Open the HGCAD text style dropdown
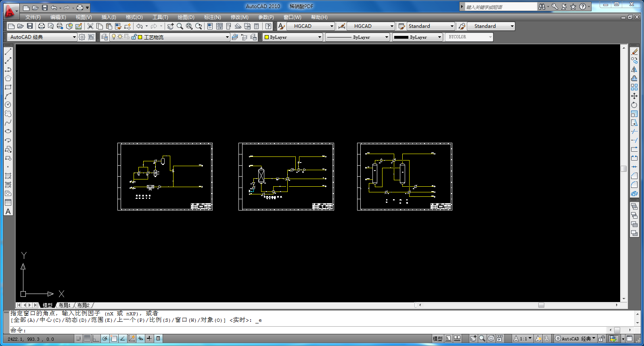This screenshot has height=346, width=644. pos(332,26)
